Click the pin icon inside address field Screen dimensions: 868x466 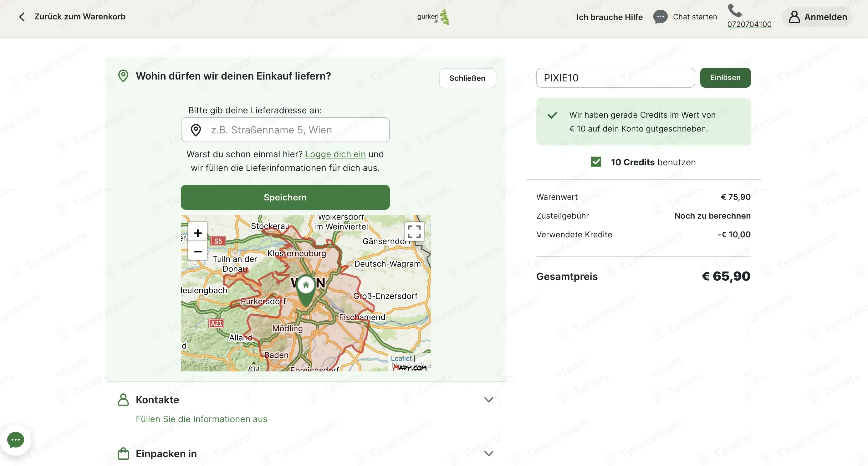coord(196,130)
